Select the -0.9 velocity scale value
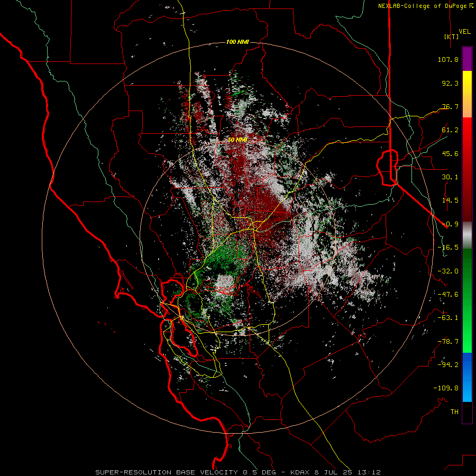Screen dimensions: 476x476 (x=450, y=224)
